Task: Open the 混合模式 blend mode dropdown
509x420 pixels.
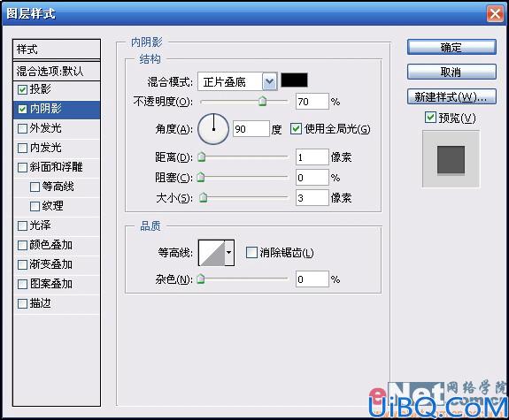Action: pos(237,81)
